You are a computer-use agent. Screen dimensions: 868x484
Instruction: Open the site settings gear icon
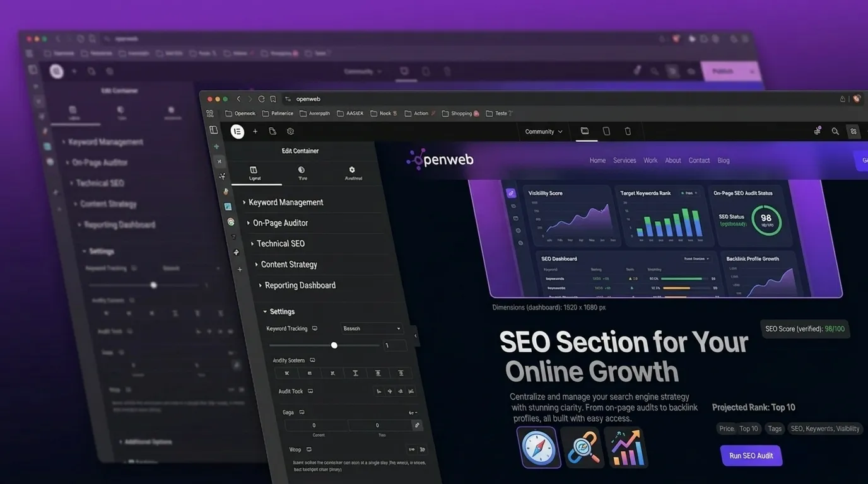(290, 131)
